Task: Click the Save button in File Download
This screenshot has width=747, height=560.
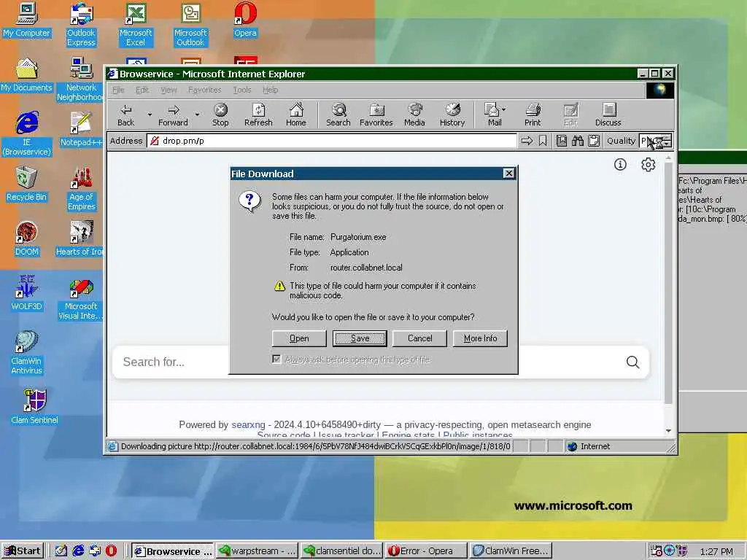Action: click(x=360, y=338)
